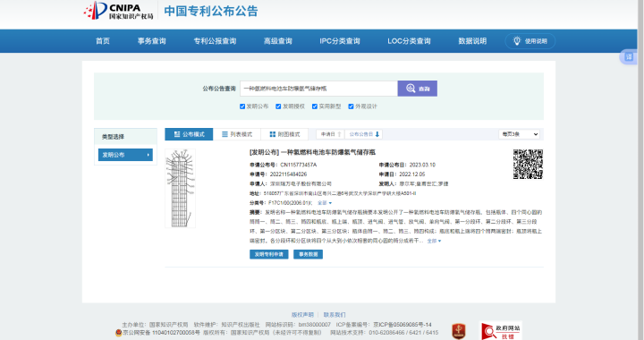Open 高级查询 in navigation bar

point(277,41)
